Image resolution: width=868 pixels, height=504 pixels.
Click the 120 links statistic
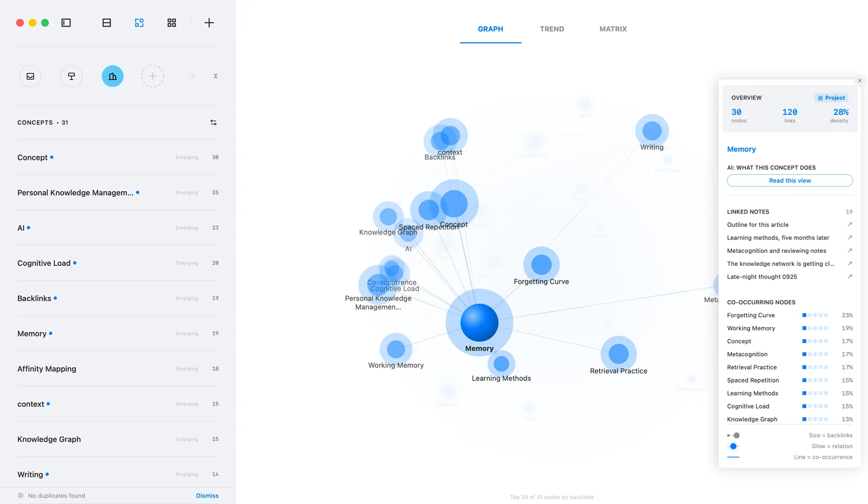[790, 115]
